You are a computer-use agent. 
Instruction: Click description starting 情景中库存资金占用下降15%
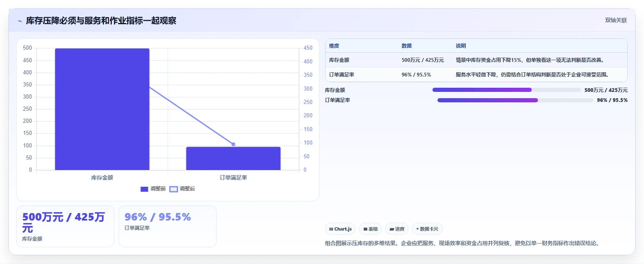(530, 60)
